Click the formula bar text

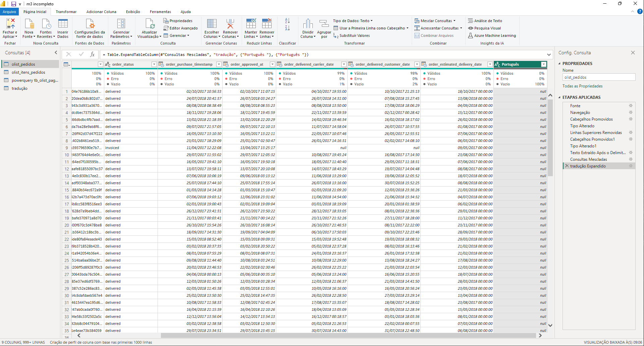[x=206, y=55]
